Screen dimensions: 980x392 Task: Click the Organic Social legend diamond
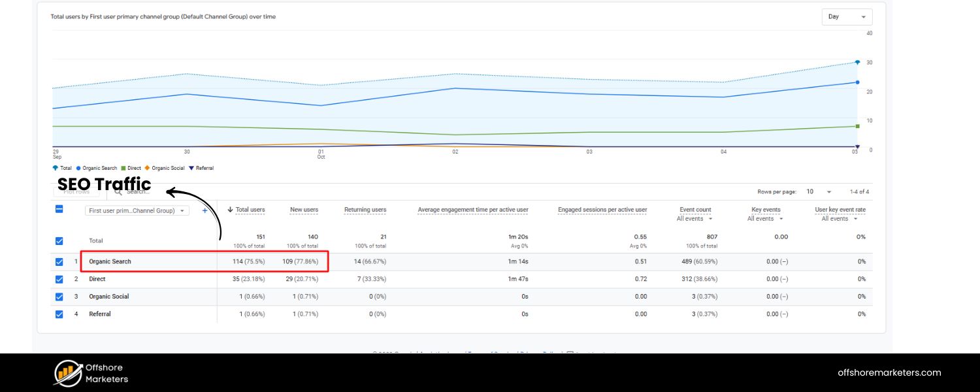146,168
